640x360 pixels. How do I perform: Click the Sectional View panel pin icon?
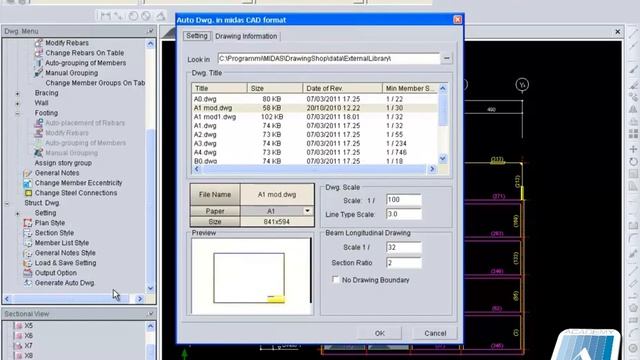[x=150, y=314]
